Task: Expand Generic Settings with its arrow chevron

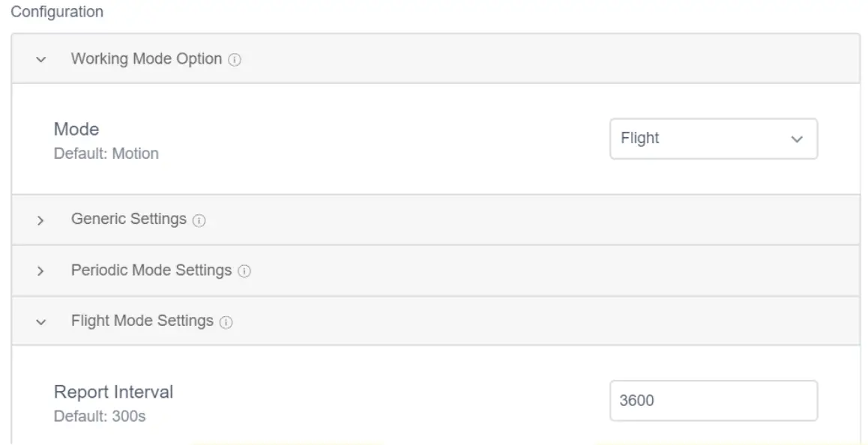Action: tap(40, 220)
